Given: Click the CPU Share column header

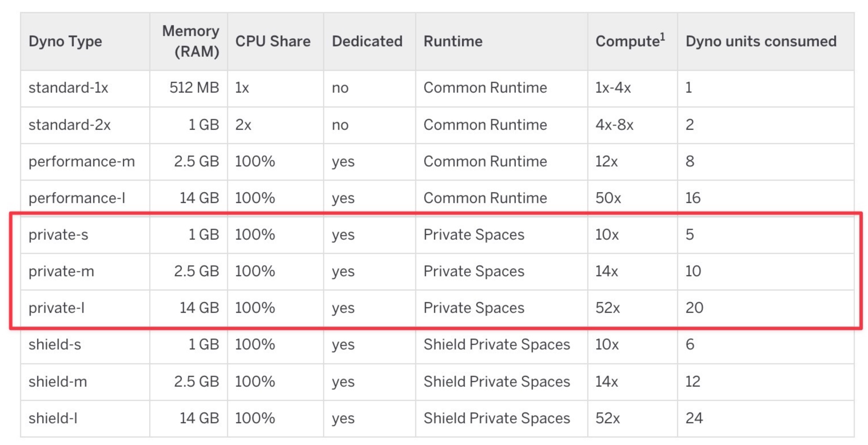Looking at the screenshot, I should 272,41.
